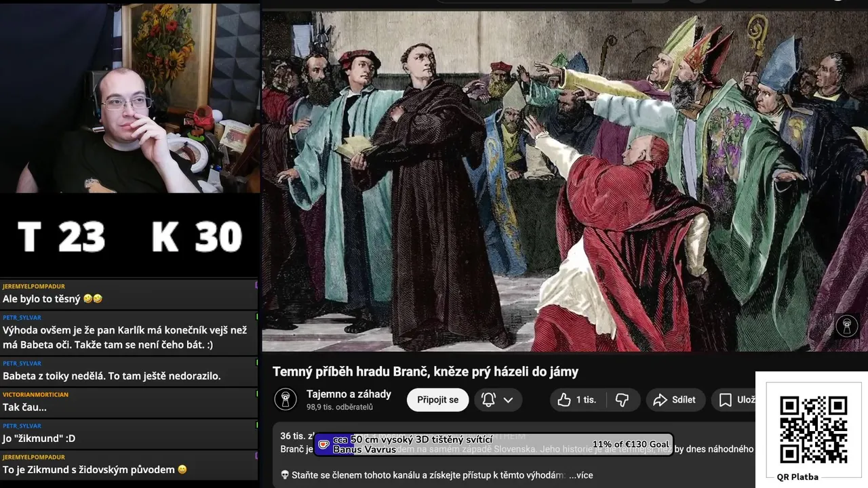Open the Tajemno a záhady channel name

[349, 394]
